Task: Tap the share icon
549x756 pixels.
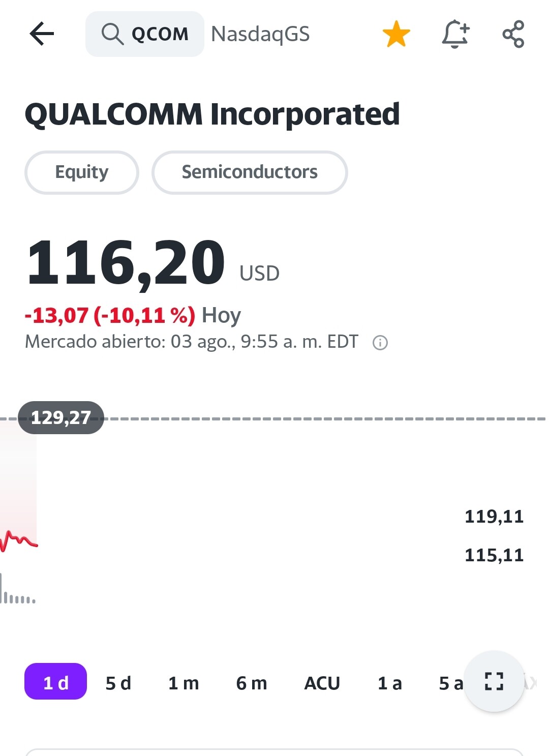Action: tap(513, 34)
